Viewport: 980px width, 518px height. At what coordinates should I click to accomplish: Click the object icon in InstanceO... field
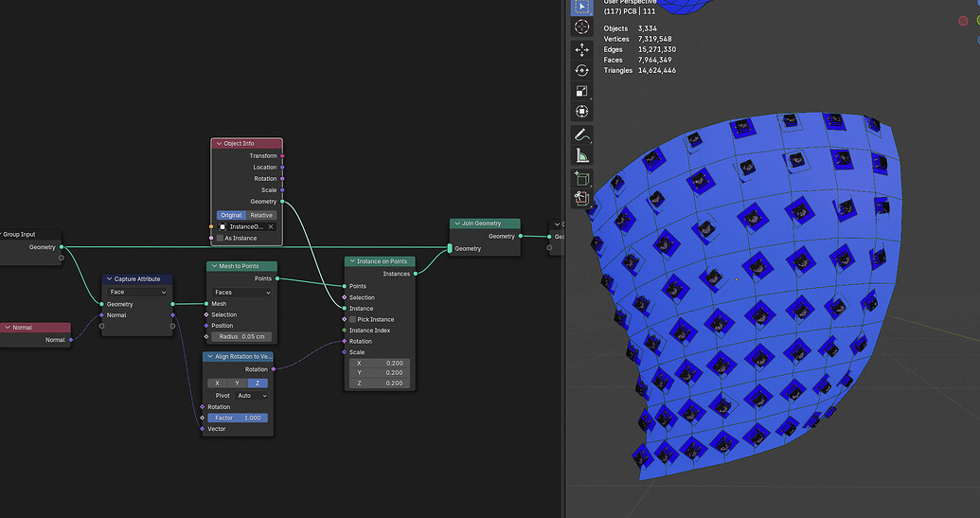point(223,227)
